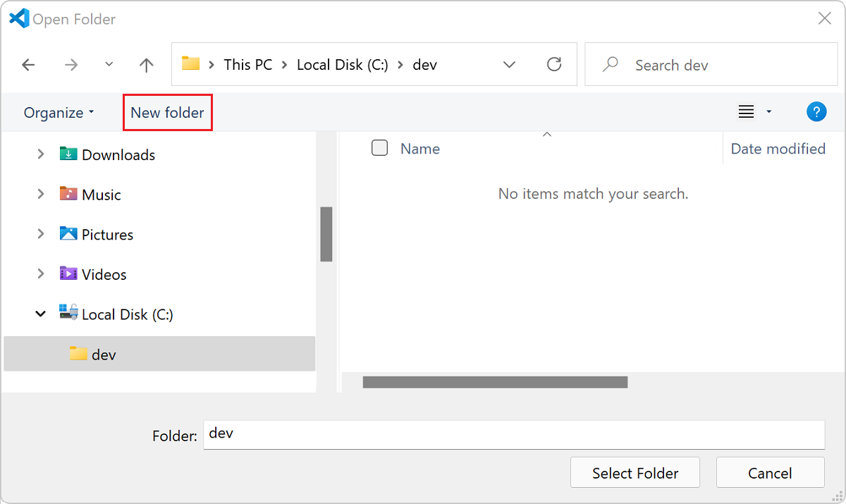Viewport: 846px width, 504px height.
Task: Toggle the select all checkbox beside Name
Action: tap(379, 148)
